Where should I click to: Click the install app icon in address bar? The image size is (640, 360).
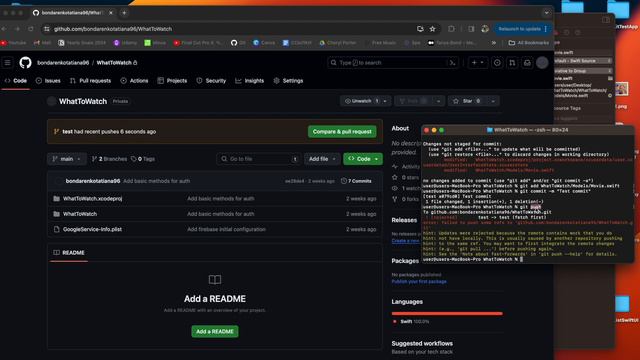coord(420,29)
